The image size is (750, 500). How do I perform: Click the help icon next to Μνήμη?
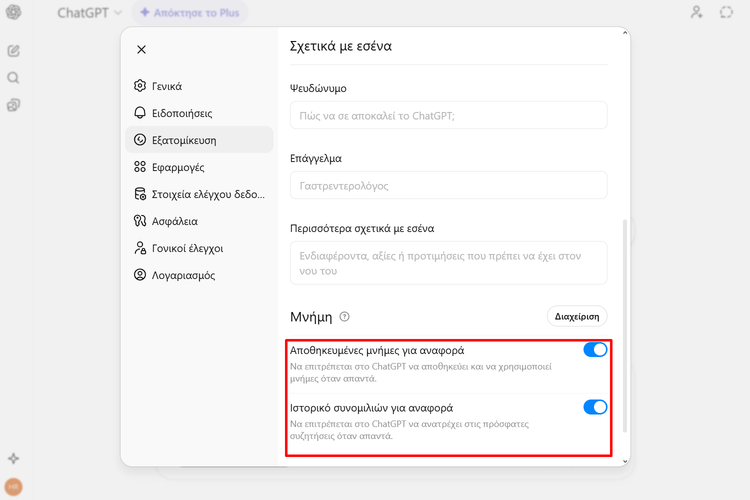[345, 317]
